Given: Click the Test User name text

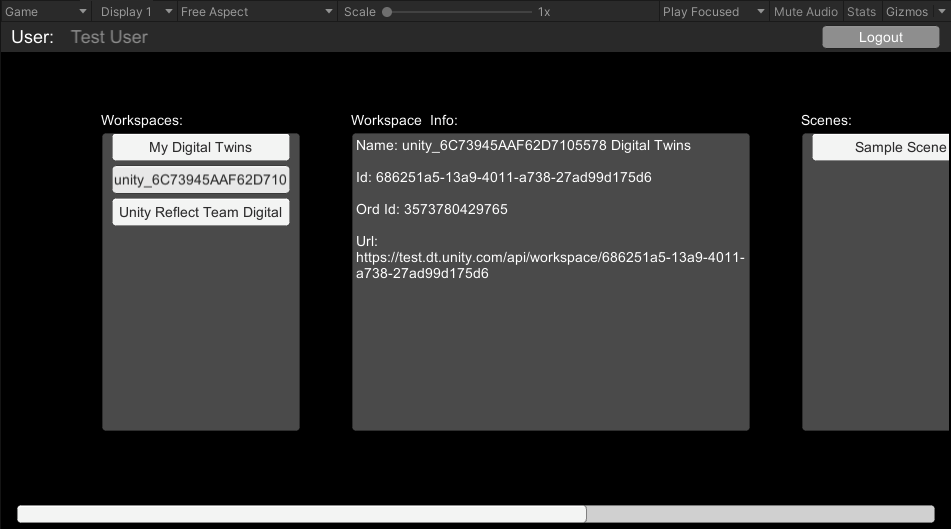Looking at the screenshot, I should click(x=109, y=37).
